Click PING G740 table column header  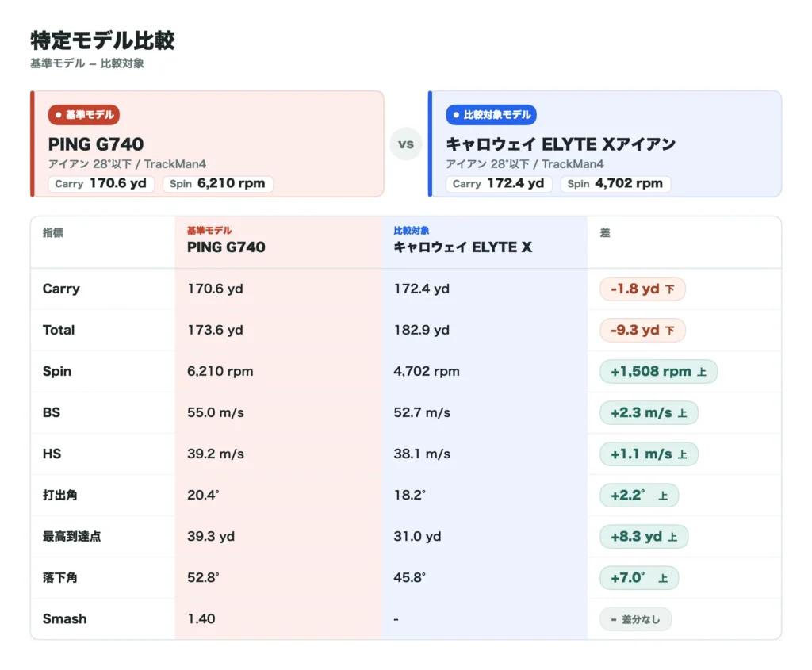click(x=226, y=247)
